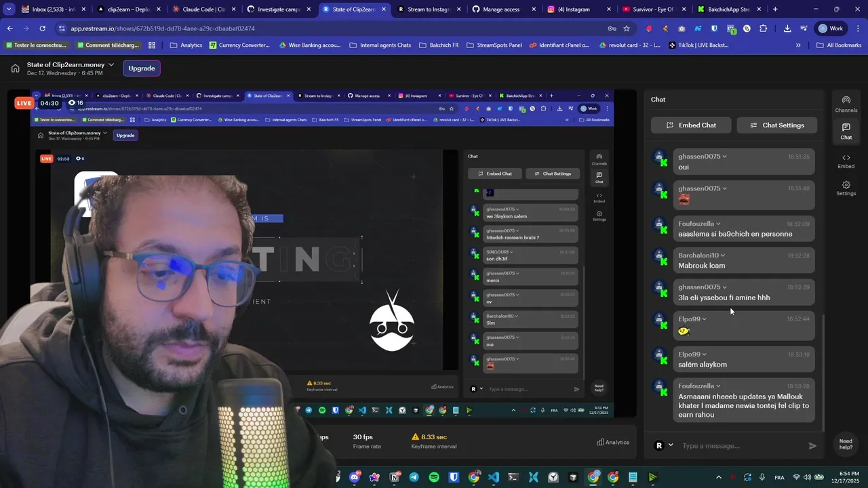Image resolution: width=868 pixels, height=488 pixels.
Task: Open the tab search dropdown at top left
Action: 9,9
